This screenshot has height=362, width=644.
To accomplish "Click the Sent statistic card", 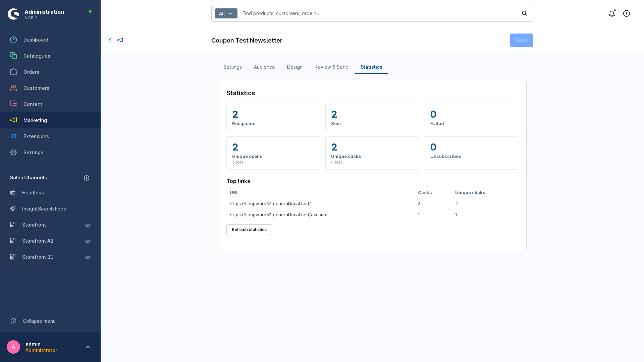I will pyautogui.click(x=372, y=117).
